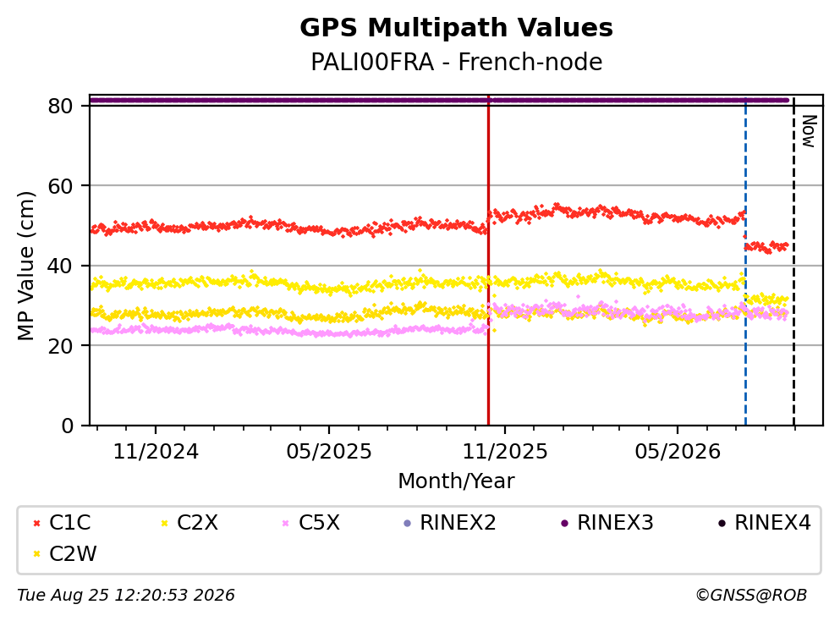Click the GPS Multipath Values title
This screenshot has height=621, width=840.
(x=457, y=28)
